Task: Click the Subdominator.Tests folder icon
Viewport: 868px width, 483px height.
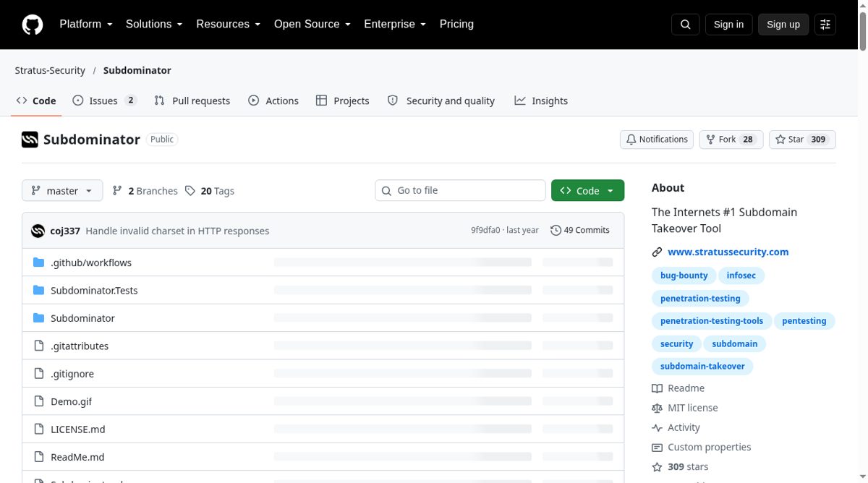Action: (x=39, y=290)
